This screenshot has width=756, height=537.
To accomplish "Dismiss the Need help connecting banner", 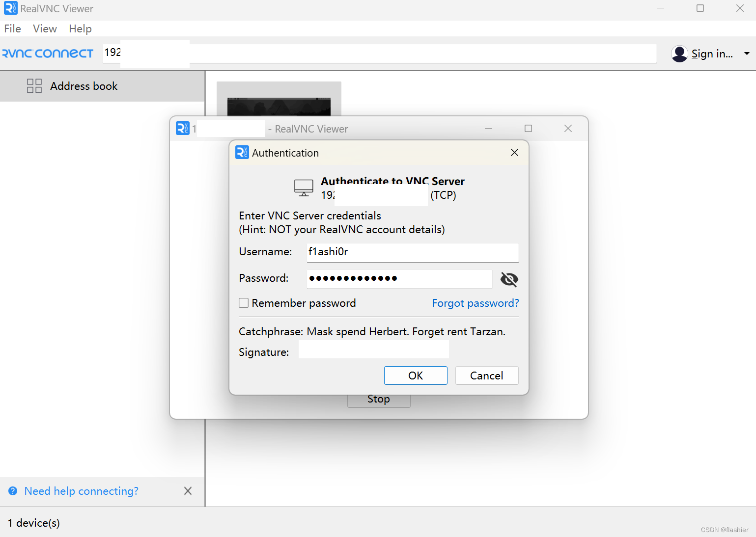I will click(x=188, y=491).
